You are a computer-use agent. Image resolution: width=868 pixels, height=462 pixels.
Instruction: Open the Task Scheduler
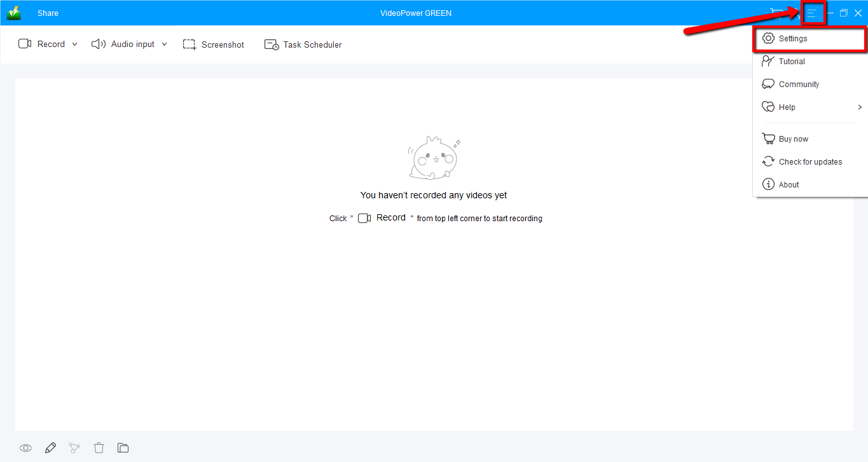[x=303, y=44]
